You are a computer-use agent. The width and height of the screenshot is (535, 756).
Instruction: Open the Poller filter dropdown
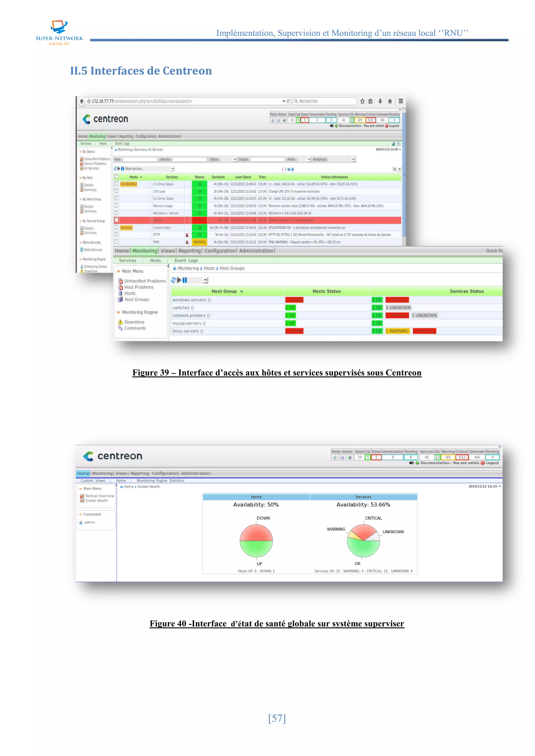pyautogui.click(x=304, y=159)
